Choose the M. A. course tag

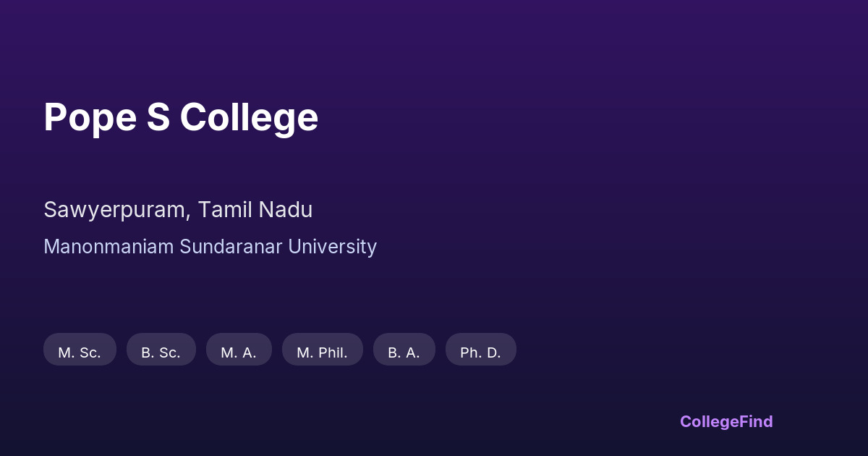tap(239, 352)
